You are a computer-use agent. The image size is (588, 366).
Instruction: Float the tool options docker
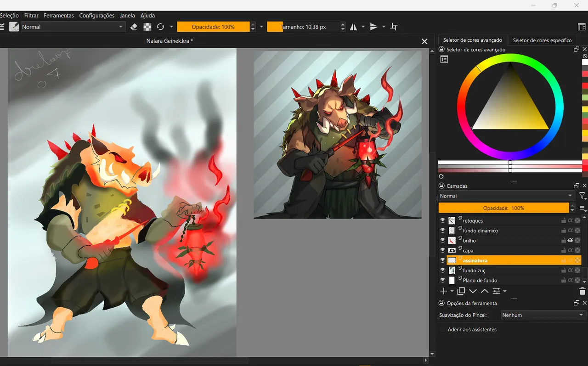577,303
